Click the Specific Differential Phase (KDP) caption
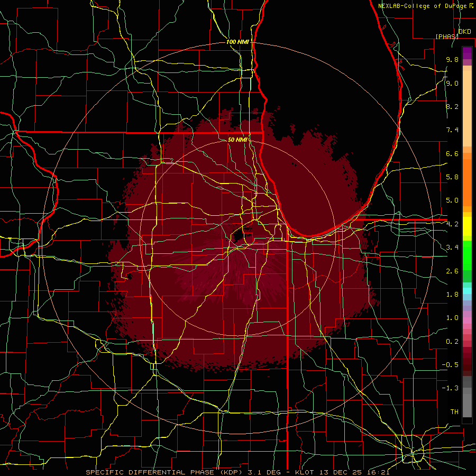This screenshot has width=476, height=476. click(x=237, y=472)
